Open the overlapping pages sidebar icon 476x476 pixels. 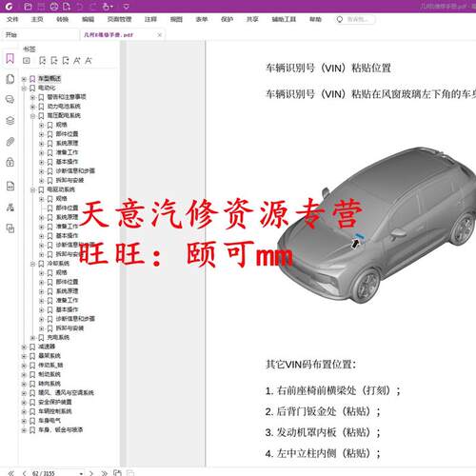[10, 228]
